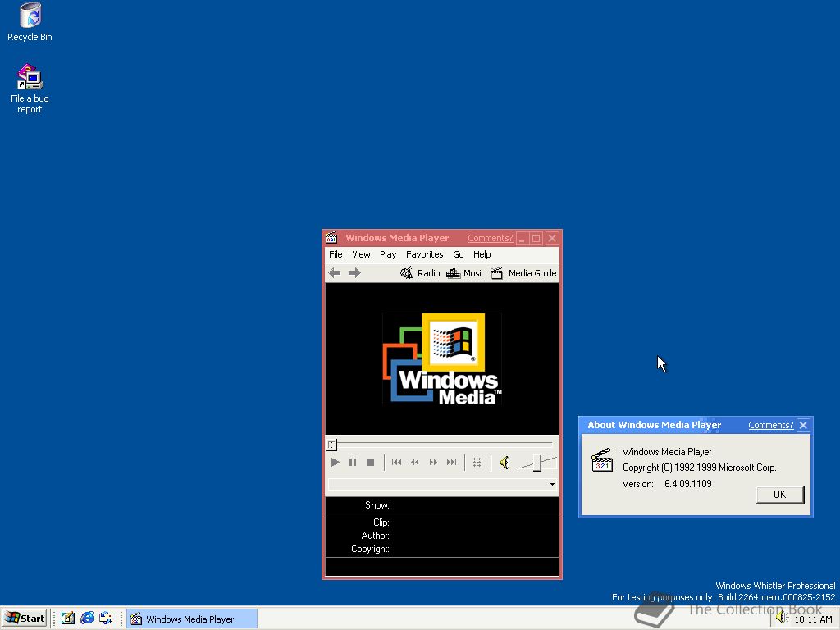Click the Windows Media logo video area
This screenshot has width=840, height=630.
442,359
